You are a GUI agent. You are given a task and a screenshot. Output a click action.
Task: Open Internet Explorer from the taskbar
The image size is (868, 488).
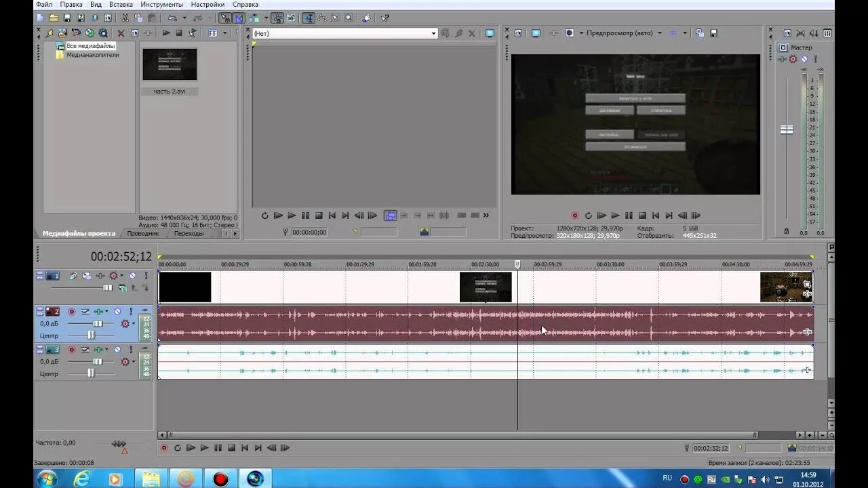82,479
